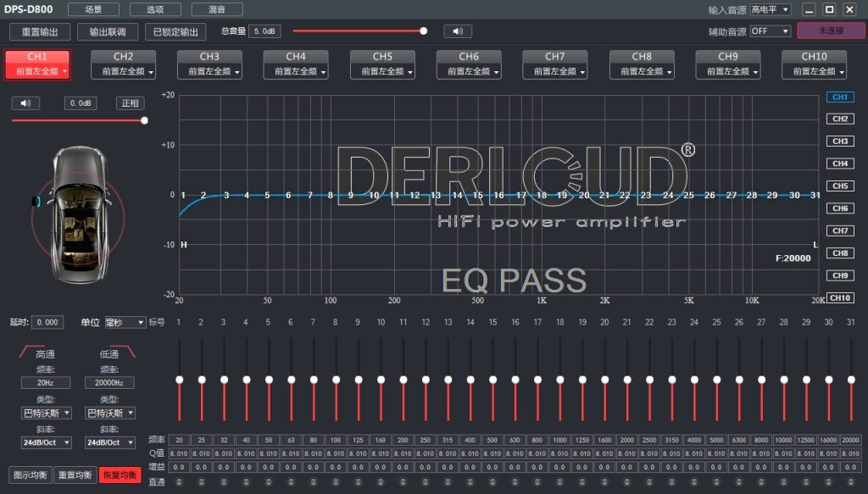Click the gain field for 1000 Hz band
The width and height of the screenshot is (868, 494).
coord(559,467)
